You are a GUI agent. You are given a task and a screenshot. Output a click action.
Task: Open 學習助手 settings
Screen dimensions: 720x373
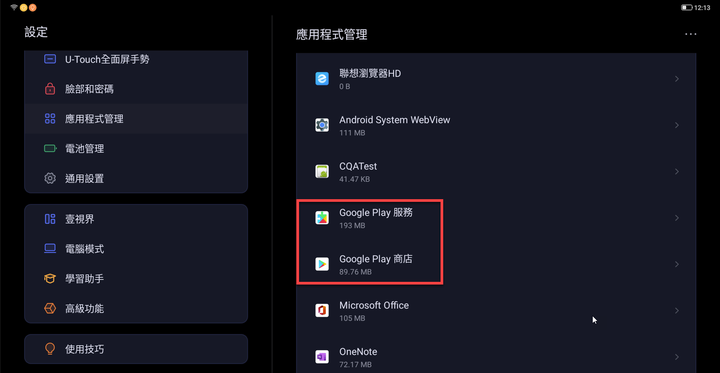coord(136,278)
